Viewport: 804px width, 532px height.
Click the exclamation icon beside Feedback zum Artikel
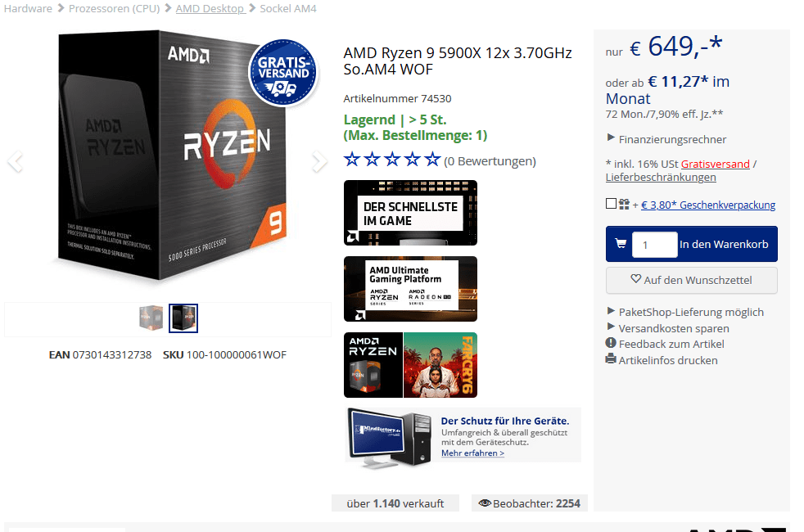(x=611, y=343)
